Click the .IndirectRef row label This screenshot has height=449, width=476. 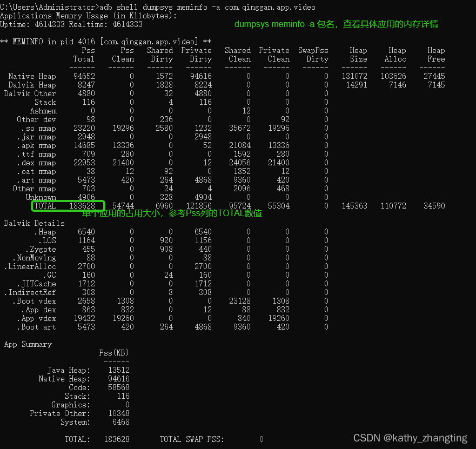point(30,293)
